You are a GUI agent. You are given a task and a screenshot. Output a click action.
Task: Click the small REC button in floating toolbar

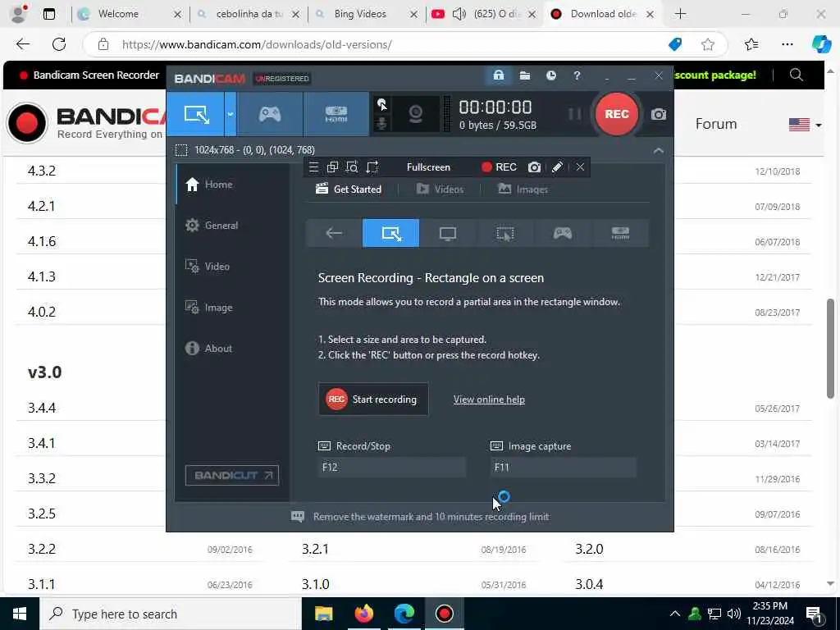pos(499,167)
